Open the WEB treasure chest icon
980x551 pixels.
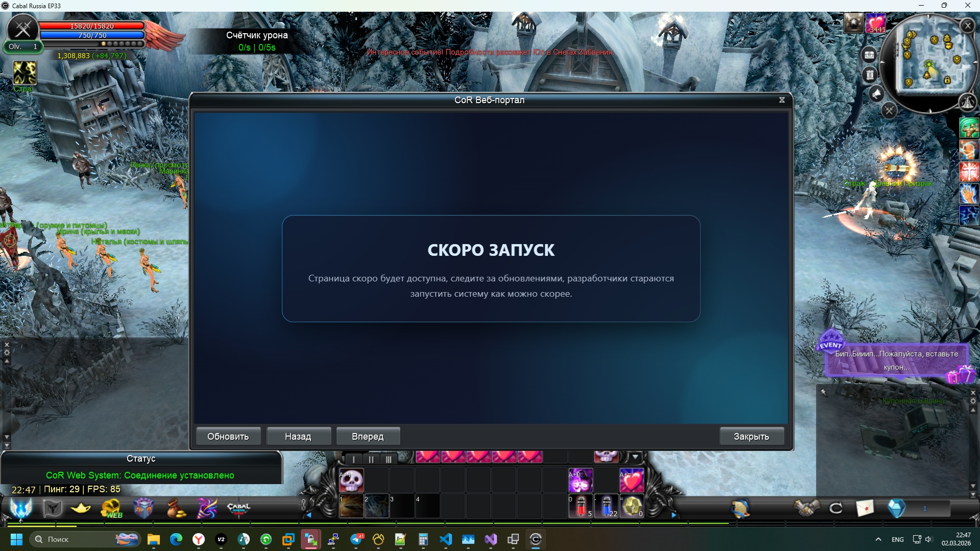pos(112,508)
